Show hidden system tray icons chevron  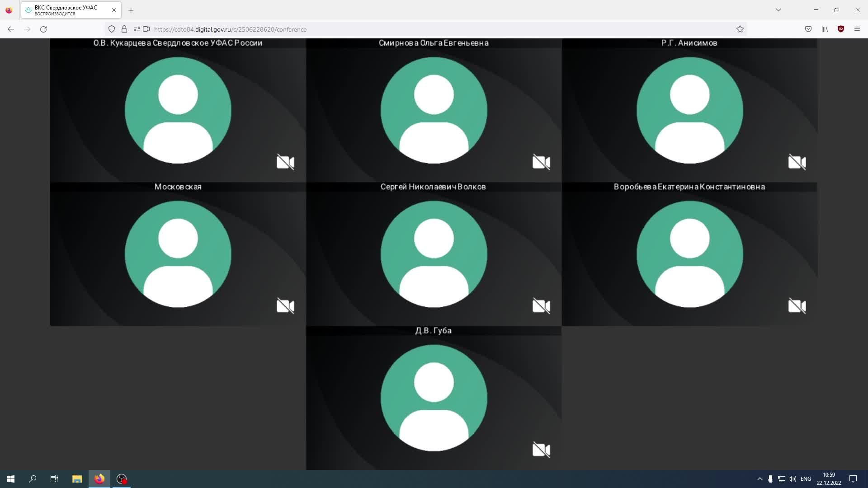[x=760, y=479]
